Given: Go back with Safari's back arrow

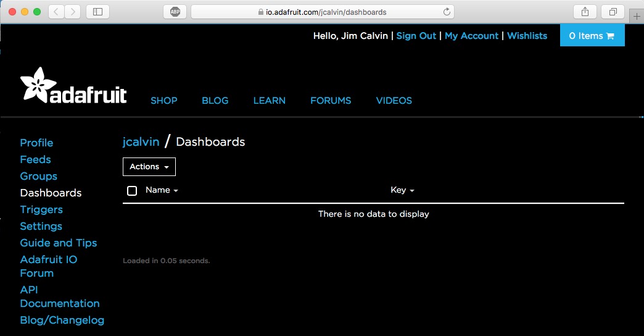Looking at the screenshot, I should [56, 12].
